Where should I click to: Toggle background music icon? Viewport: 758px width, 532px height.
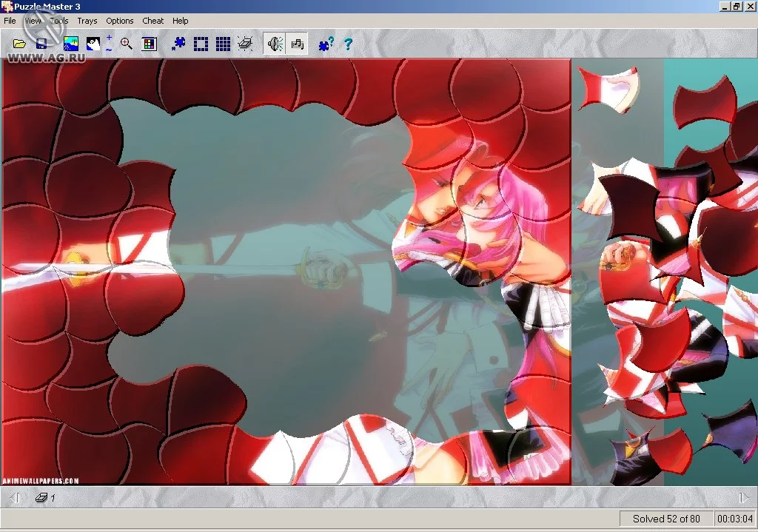point(297,44)
